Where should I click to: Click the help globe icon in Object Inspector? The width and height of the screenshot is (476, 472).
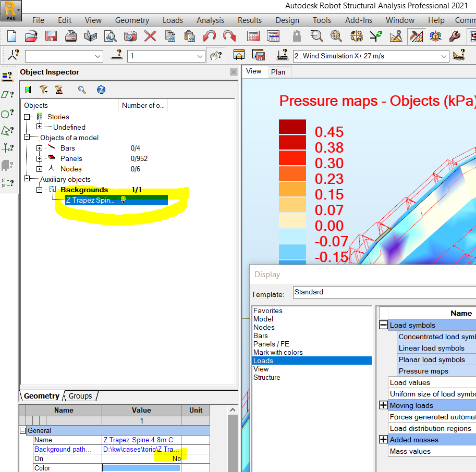pyautogui.click(x=101, y=90)
